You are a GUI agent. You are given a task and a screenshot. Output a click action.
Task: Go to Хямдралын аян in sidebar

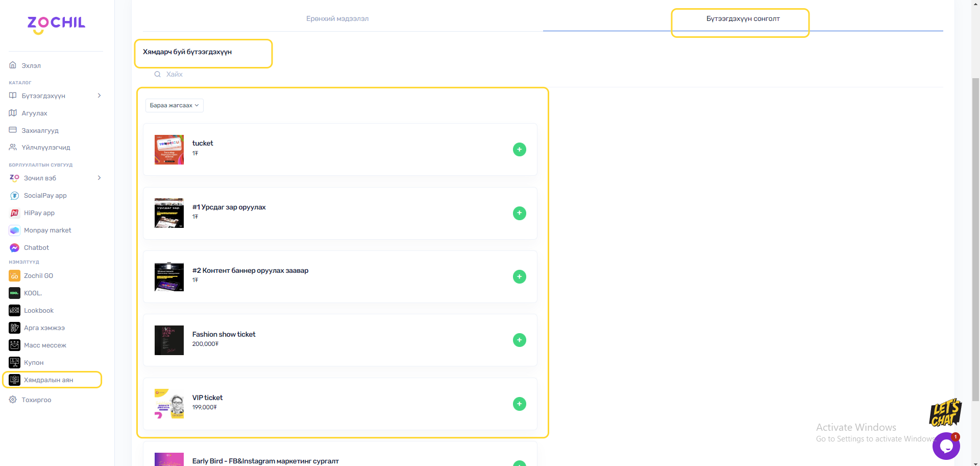point(48,380)
